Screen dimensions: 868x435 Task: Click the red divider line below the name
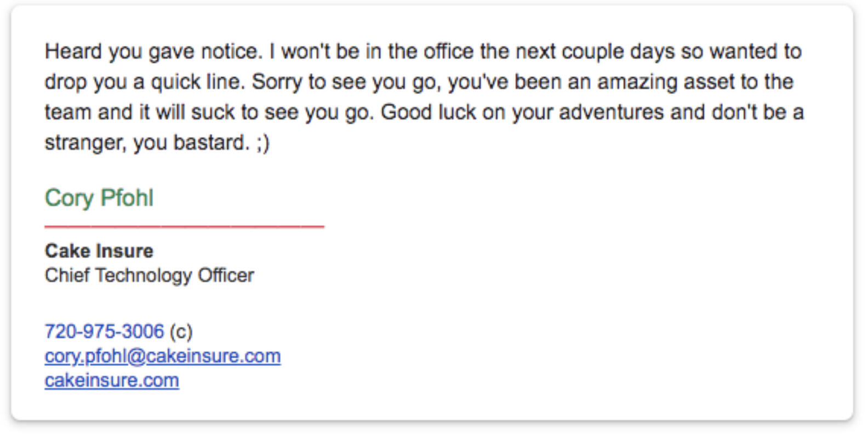click(184, 226)
